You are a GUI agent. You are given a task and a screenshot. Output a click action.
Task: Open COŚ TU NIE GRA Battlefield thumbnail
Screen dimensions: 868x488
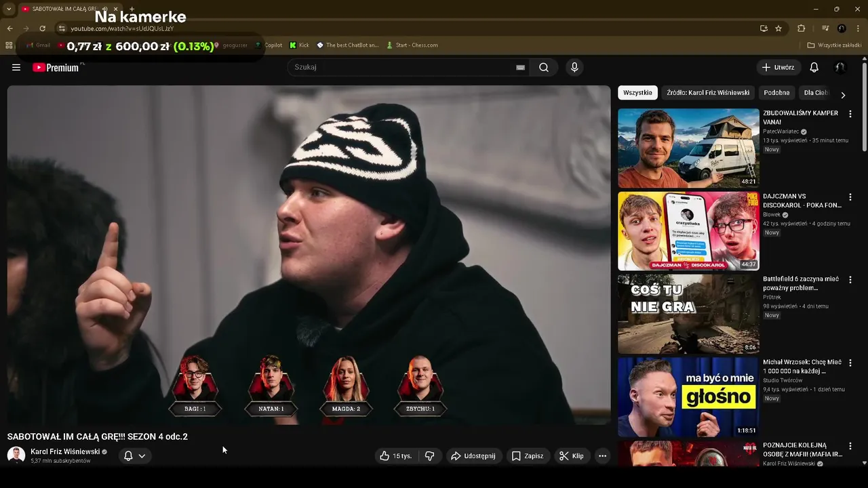(x=688, y=314)
